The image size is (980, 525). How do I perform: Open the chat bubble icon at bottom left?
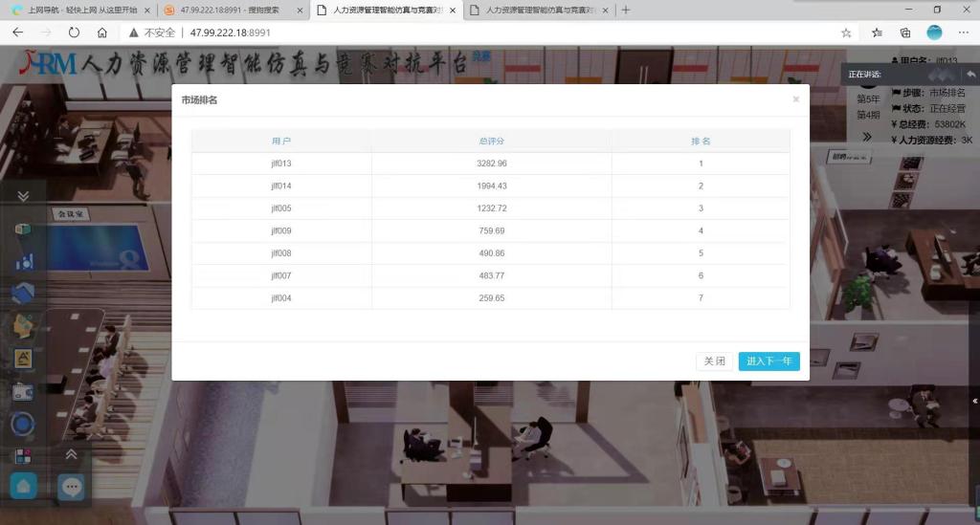tap(72, 487)
